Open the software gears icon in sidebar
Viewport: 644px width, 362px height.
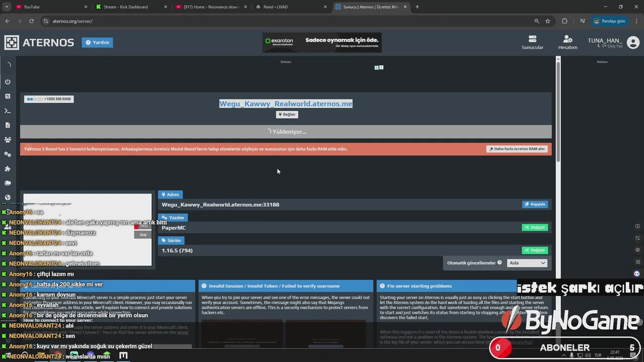click(8, 154)
